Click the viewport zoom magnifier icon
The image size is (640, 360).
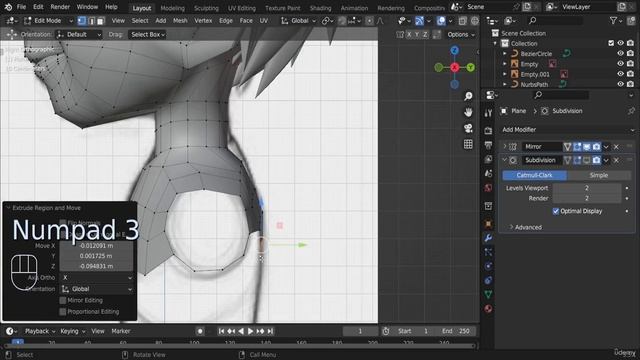point(468,96)
